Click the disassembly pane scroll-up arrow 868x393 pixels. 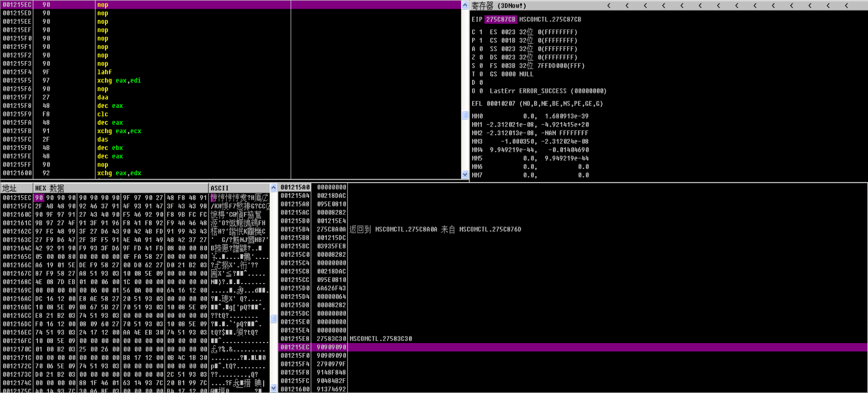[465, 5]
